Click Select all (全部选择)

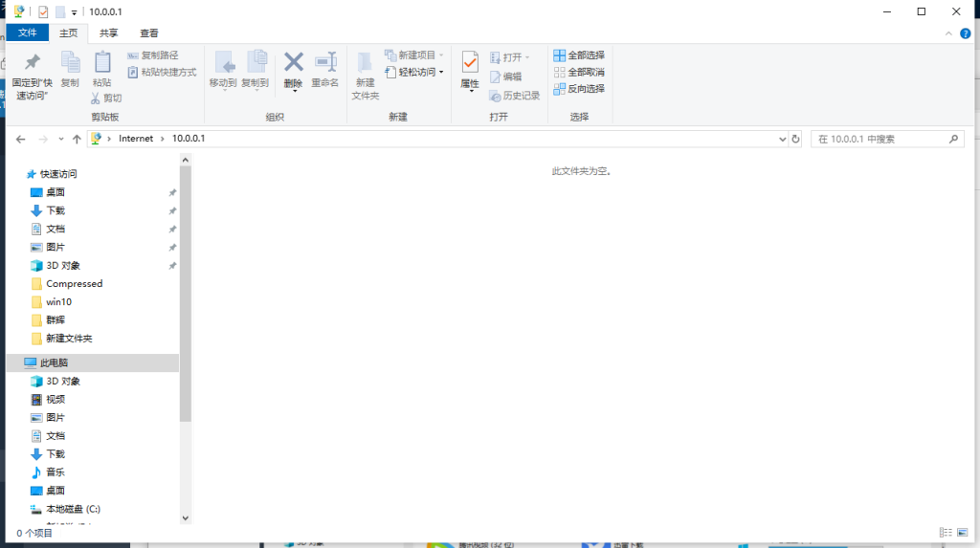pyautogui.click(x=579, y=55)
